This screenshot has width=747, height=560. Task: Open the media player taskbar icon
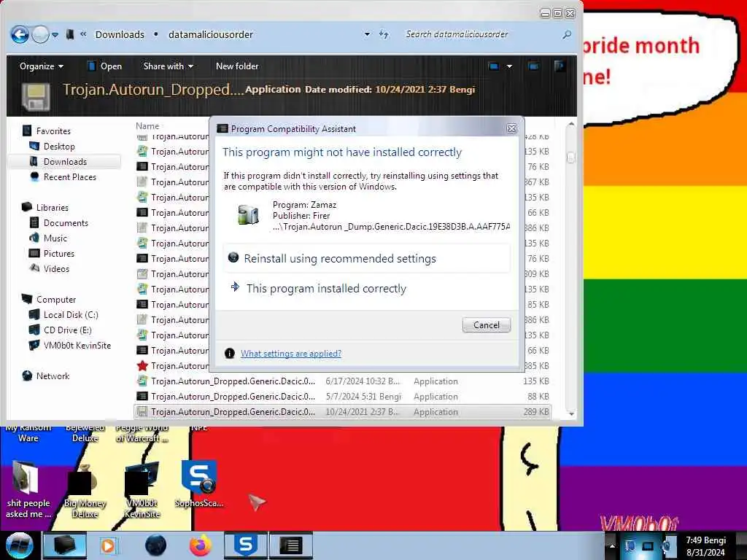click(108, 545)
